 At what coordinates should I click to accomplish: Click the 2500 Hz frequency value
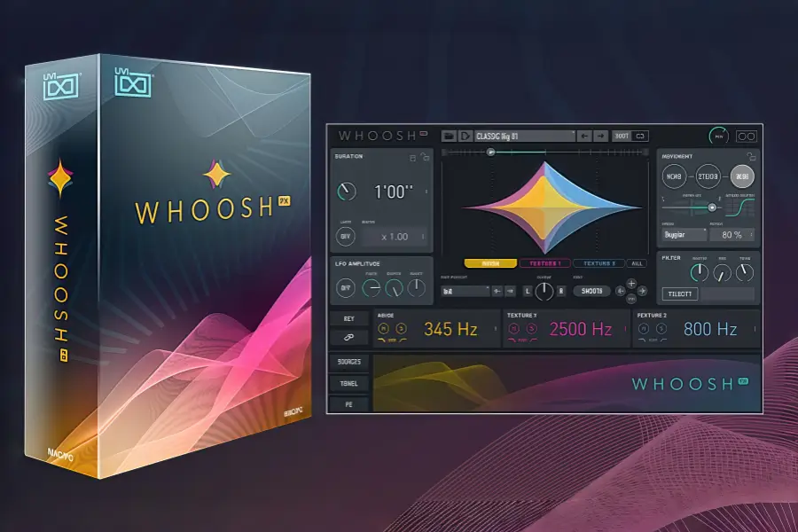tap(581, 329)
